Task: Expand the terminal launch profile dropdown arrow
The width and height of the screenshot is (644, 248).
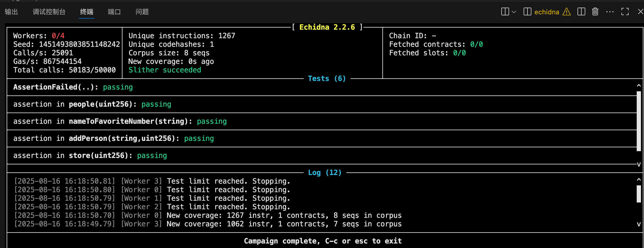Action: (x=514, y=12)
